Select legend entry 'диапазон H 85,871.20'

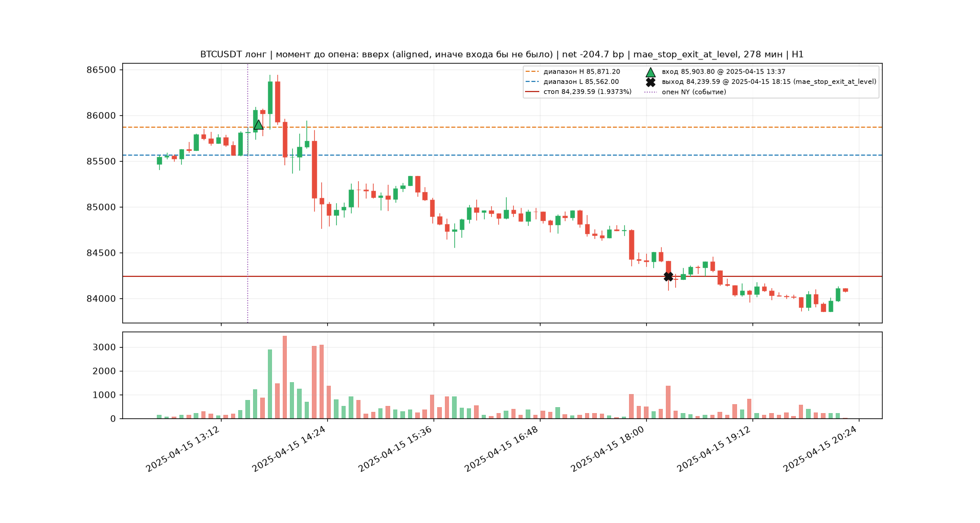581,72
